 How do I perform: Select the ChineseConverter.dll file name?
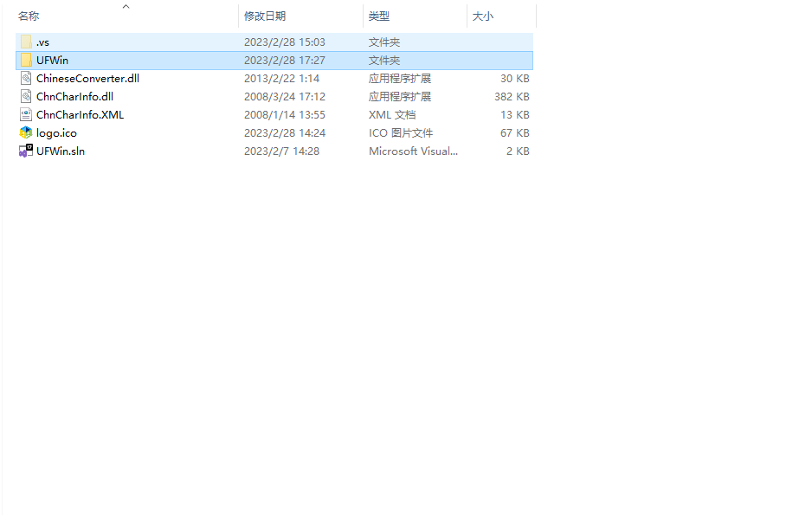tap(87, 78)
